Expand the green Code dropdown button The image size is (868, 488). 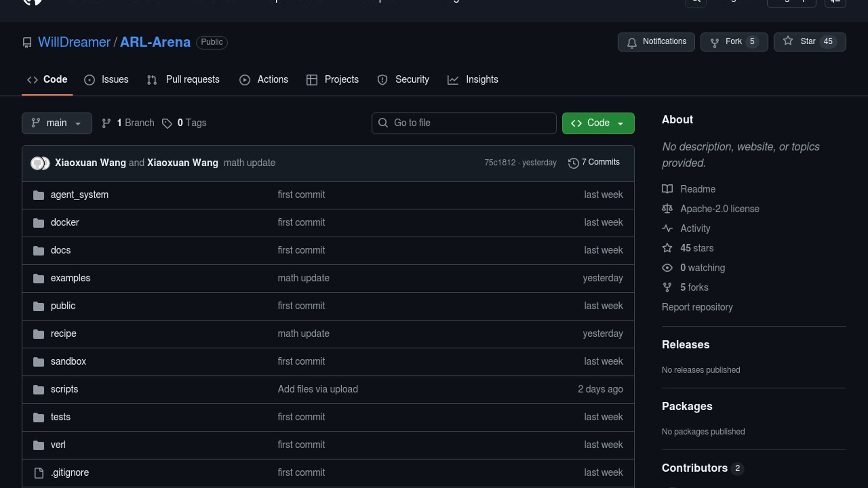click(598, 123)
